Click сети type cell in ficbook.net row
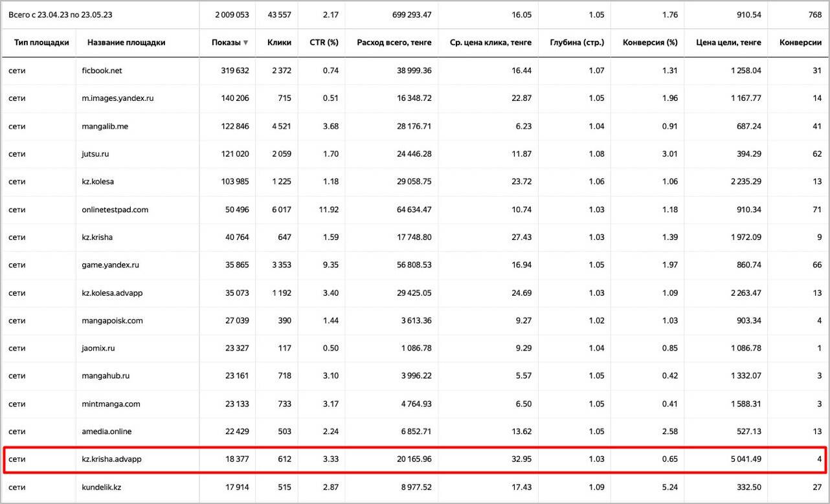Viewport: 830px width, 504px height. click(x=17, y=71)
